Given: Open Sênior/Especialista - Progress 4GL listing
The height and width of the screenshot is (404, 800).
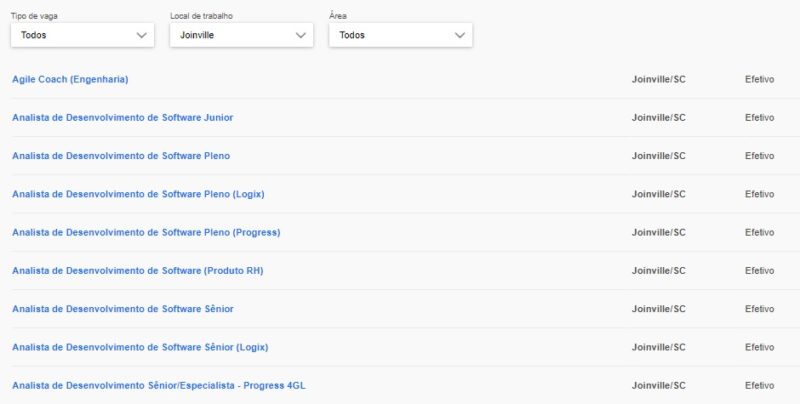Looking at the screenshot, I should click(165, 386).
